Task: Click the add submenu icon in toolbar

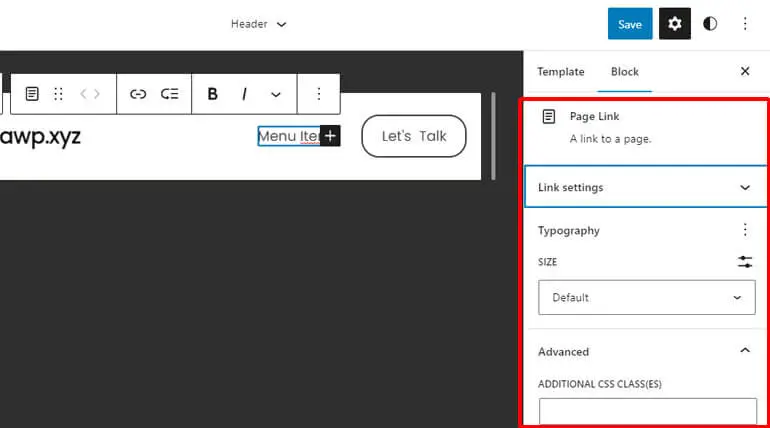Action: (x=169, y=94)
